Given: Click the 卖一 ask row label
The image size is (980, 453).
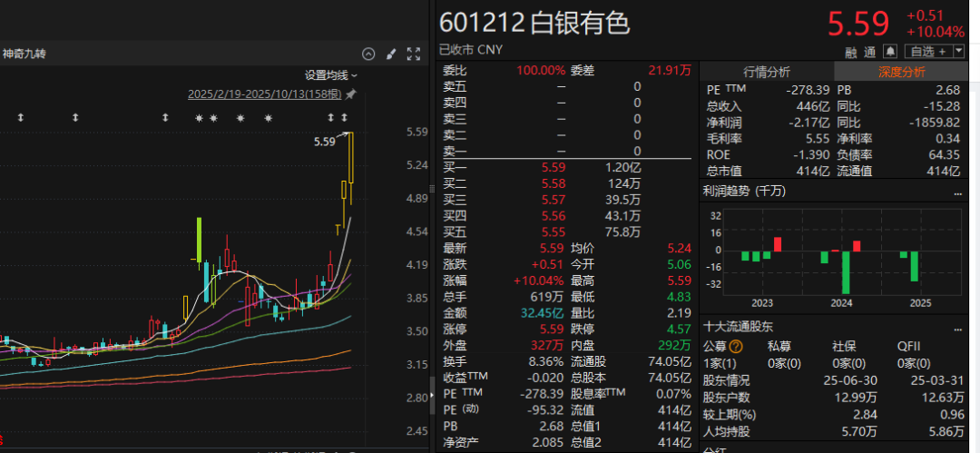Looking at the screenshot, I should click(454, 152).
